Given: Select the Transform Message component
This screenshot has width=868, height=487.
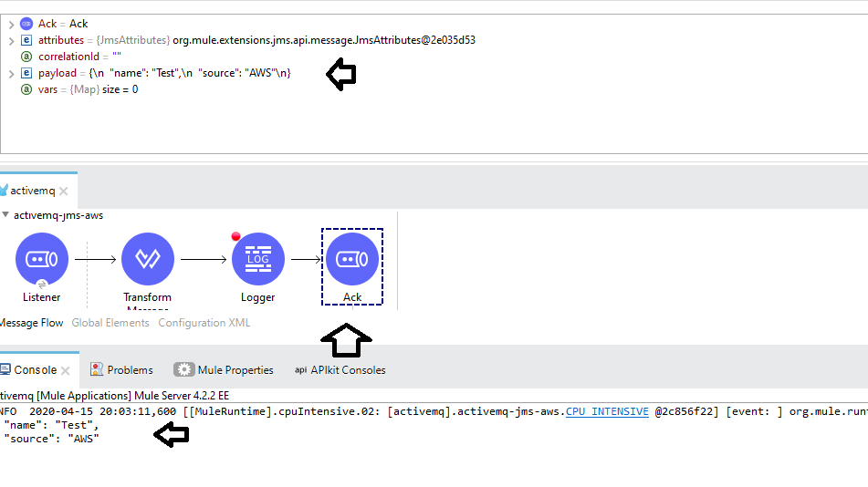Looking at the screenshot, I should click(x=147, y=259).
